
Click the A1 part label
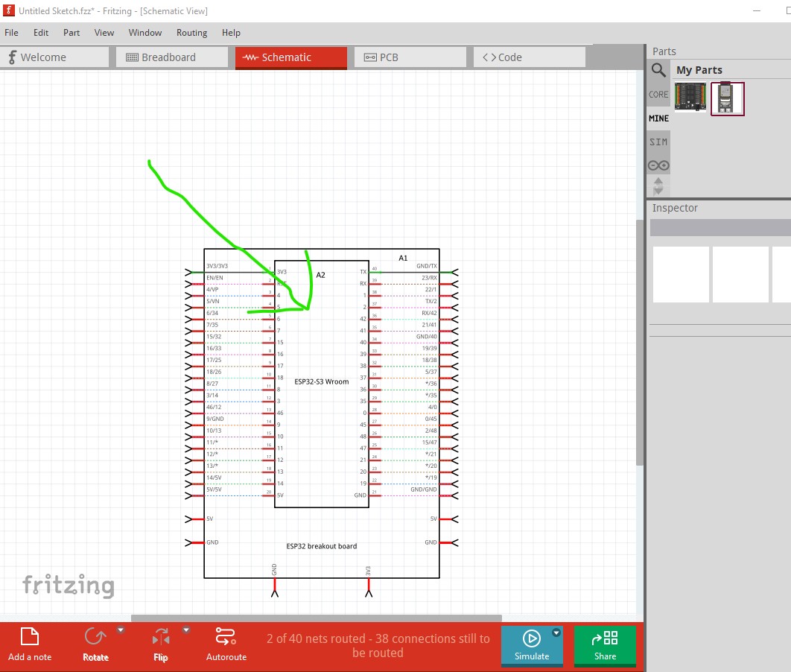click(403, 259)
